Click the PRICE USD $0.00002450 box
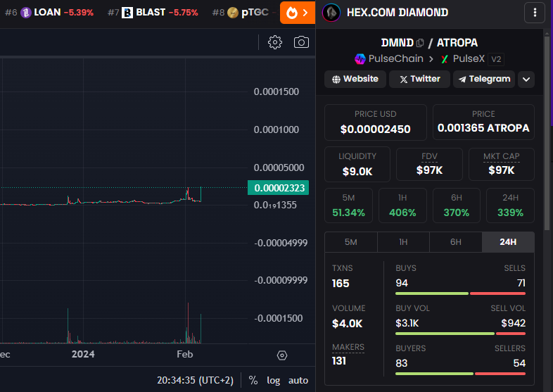553x392 pixels. [376, 122]
